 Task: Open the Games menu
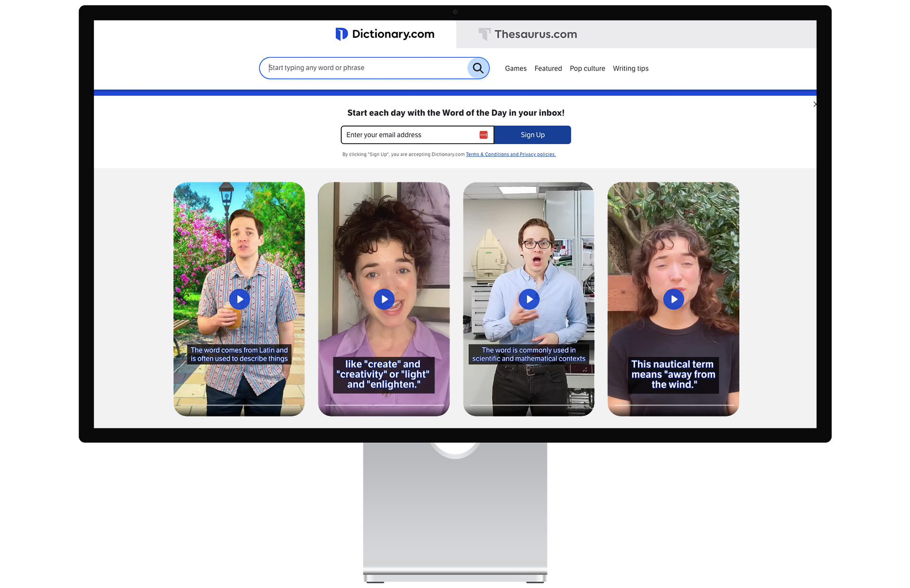pyautogui.click(x=516, y=69)
